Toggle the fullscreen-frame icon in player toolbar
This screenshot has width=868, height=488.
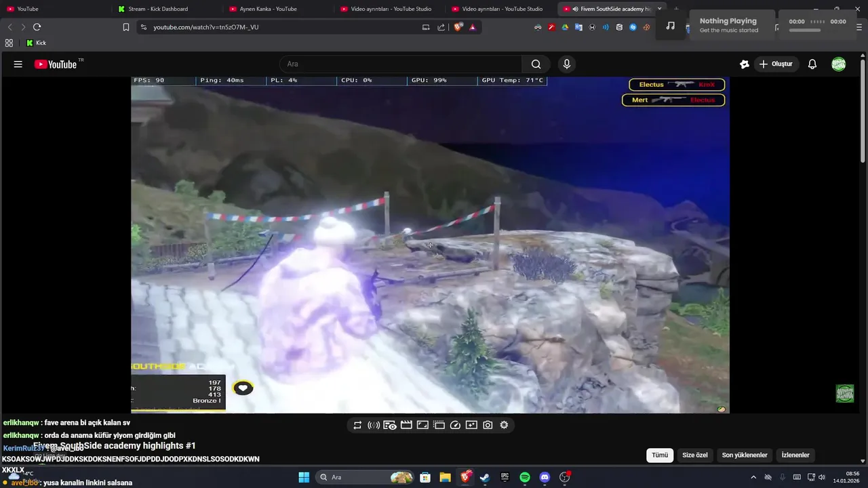(422, 425)
